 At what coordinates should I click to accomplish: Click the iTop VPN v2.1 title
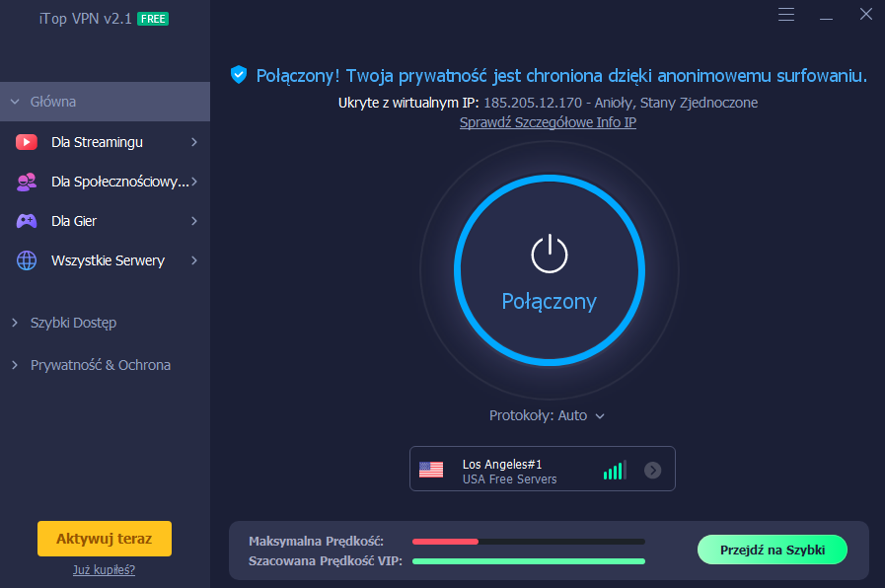85,19
